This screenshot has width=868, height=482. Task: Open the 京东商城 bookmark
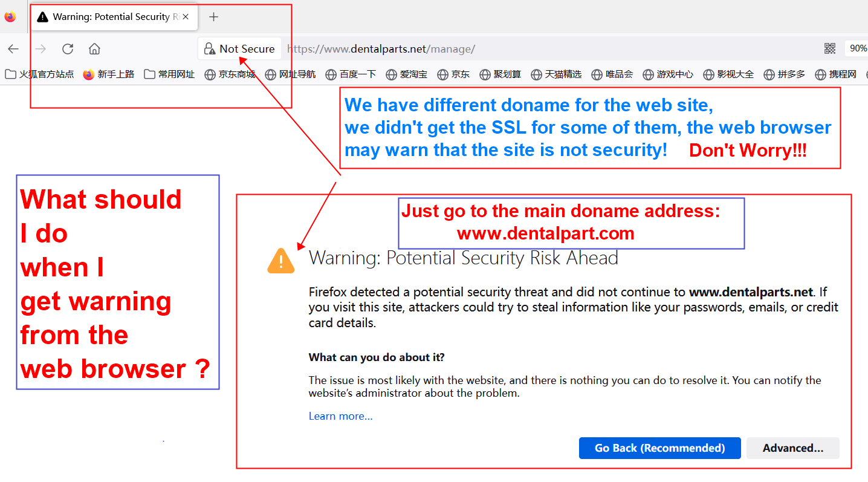coord(230,74)
